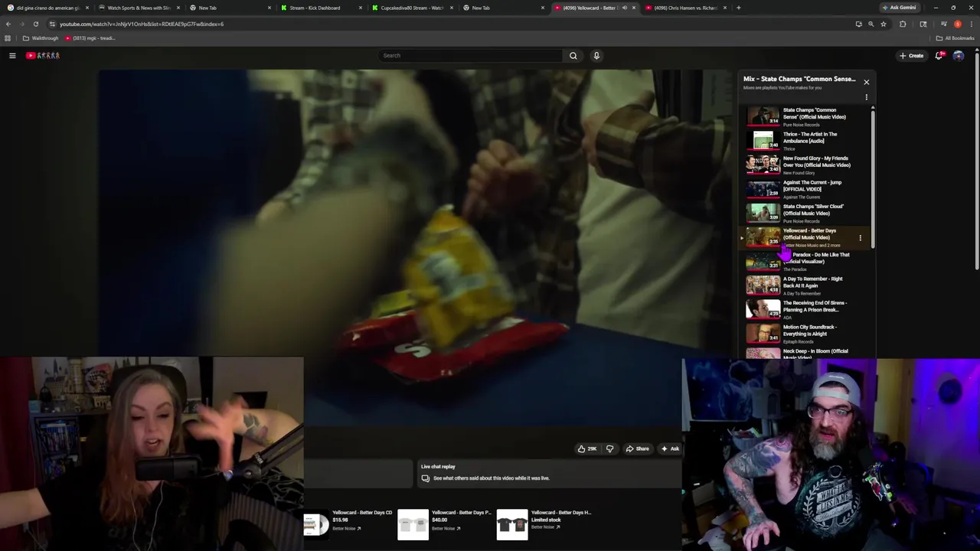Open the Walkthrough bookmarks folder

click(41, 38)
